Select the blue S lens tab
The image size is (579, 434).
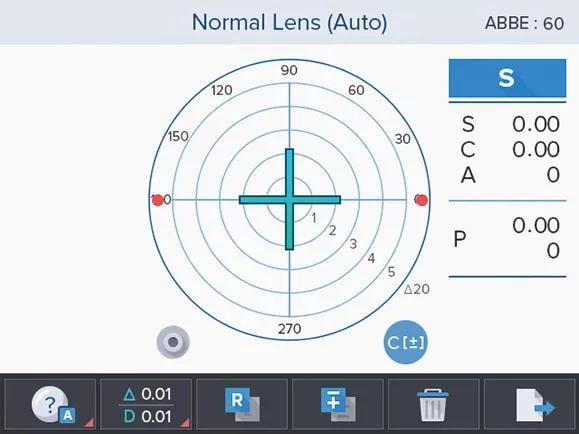pyautogui.click(x=507, y=78)
